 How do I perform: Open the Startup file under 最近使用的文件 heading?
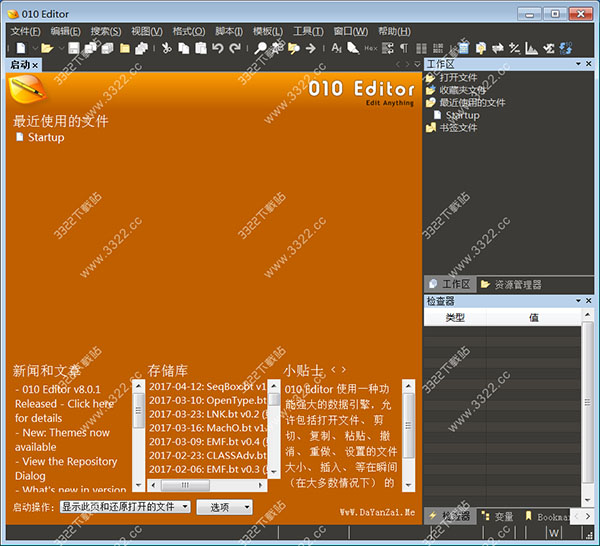click(45, 137)
